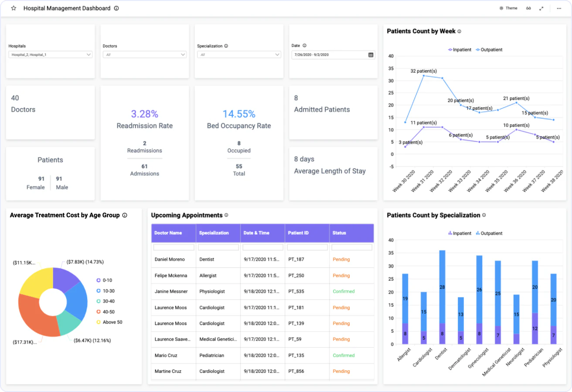Toggle the Above 50 age group legend
This screenshot has width=572, height=392.
pyautogui.click(x=109, y=322)
